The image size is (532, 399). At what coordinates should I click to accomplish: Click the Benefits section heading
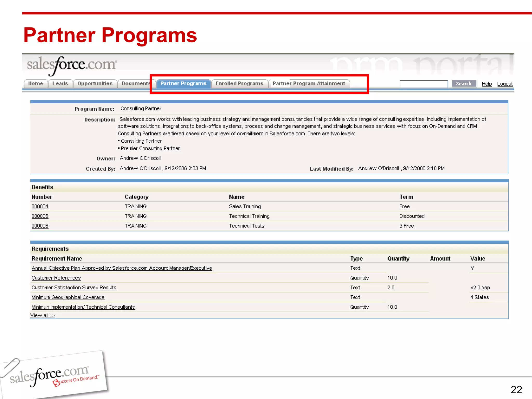[42, 187]
